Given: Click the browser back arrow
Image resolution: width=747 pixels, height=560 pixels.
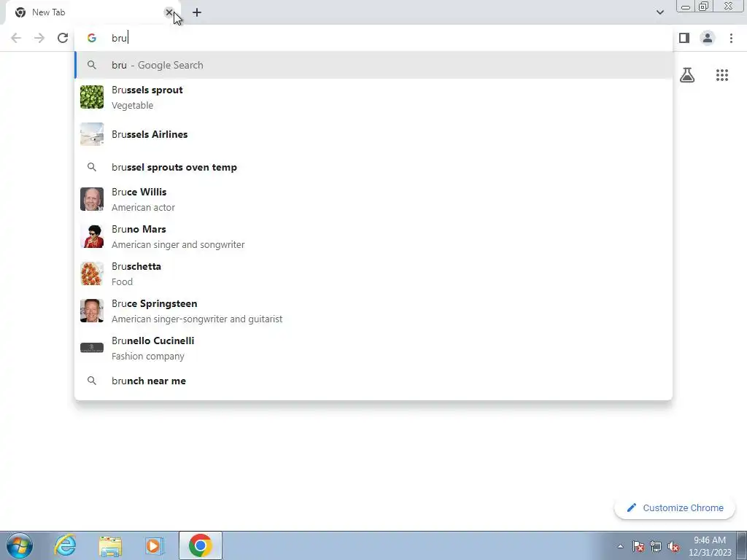Looking at the screenshot, I should pos(16,38).
